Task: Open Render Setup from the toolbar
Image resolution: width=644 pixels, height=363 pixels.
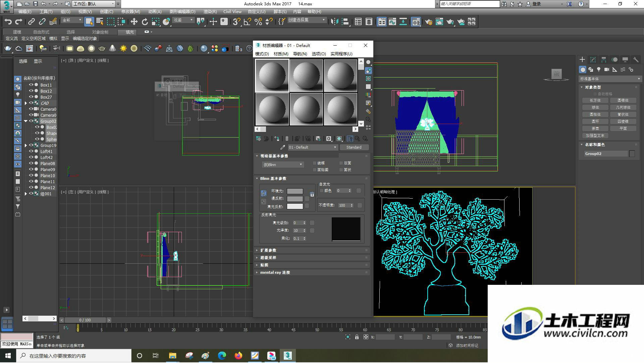Action: click(x=428, y=22)
